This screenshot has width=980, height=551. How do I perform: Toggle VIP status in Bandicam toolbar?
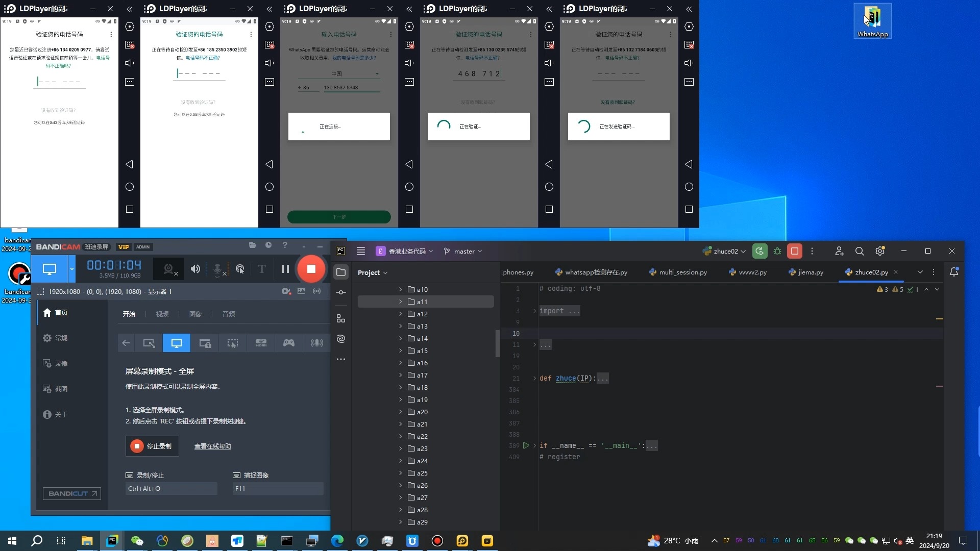tap(124, 246)
